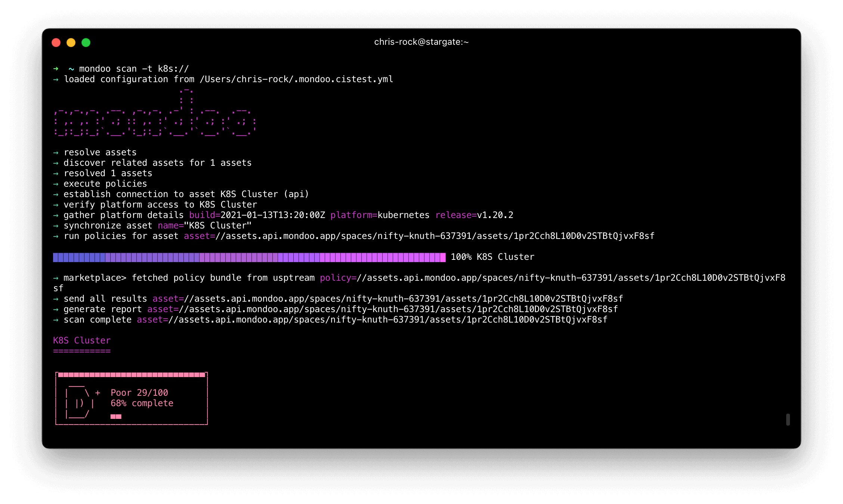Select the execute policies arrow icon
The width and height of the screenshot is (843, 504).
pyautogui.click(x=55, y=184)
